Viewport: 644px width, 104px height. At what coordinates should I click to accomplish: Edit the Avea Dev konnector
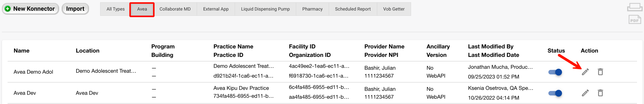point(585,93)
